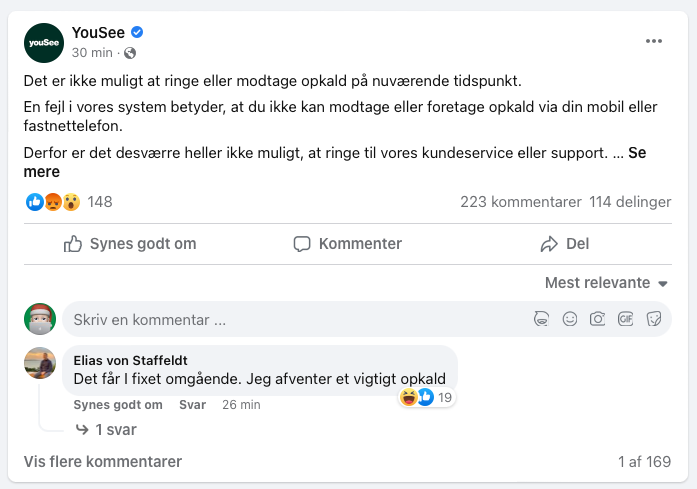
Task: Open the three-dot post options menu
Action: click(x=654, y=41)
